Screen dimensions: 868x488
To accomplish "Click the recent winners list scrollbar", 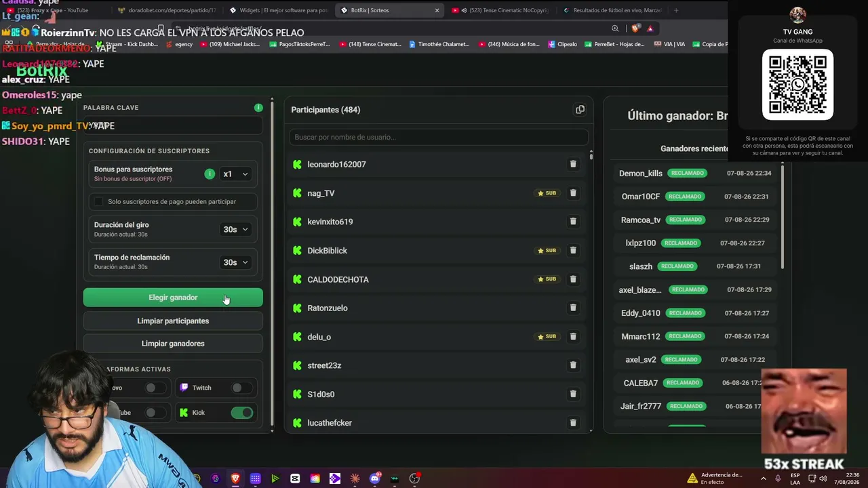I will (783, 217).
